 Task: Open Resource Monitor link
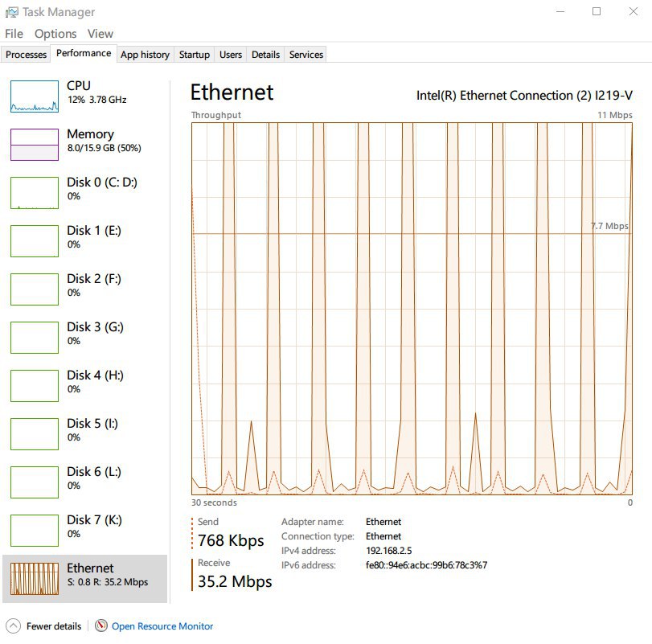click(162, 626)
